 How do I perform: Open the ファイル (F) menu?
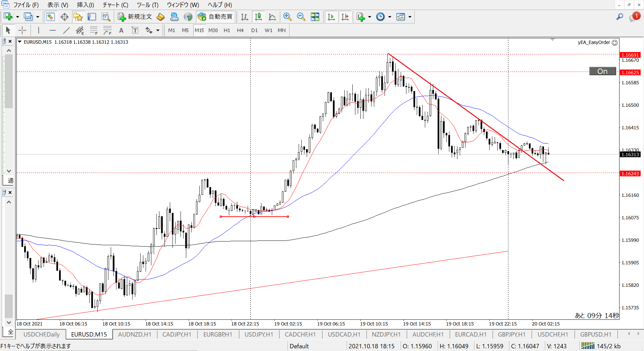click(x=26, y=5)
